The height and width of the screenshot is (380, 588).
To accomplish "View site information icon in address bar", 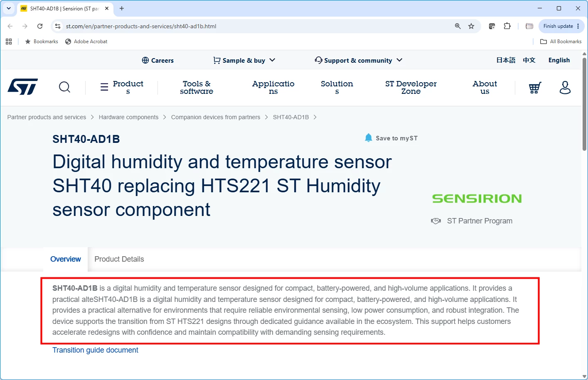I will click(58, 26).
